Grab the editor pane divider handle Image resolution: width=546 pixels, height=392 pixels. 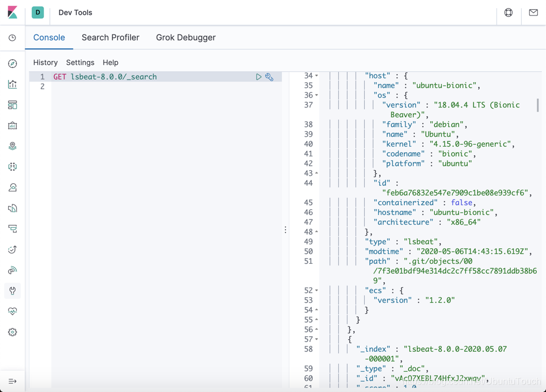point(285,229)
